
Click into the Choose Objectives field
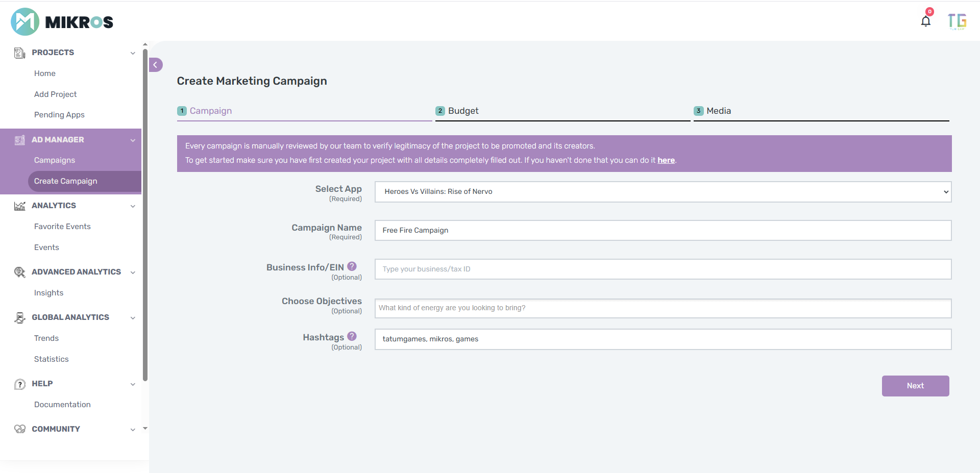pos(663,308)
